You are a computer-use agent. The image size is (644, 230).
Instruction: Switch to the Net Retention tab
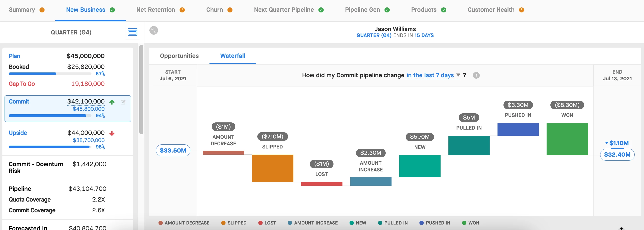tap(156, 10)
